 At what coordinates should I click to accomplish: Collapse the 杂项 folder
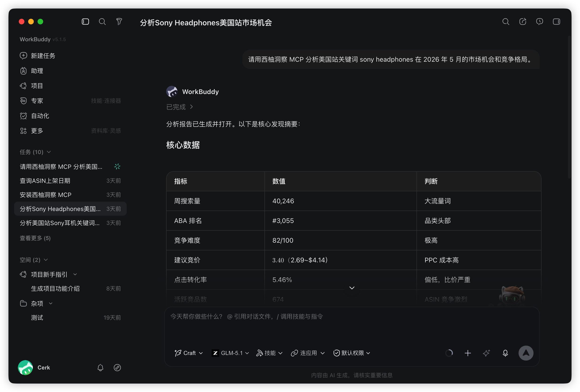51,303
